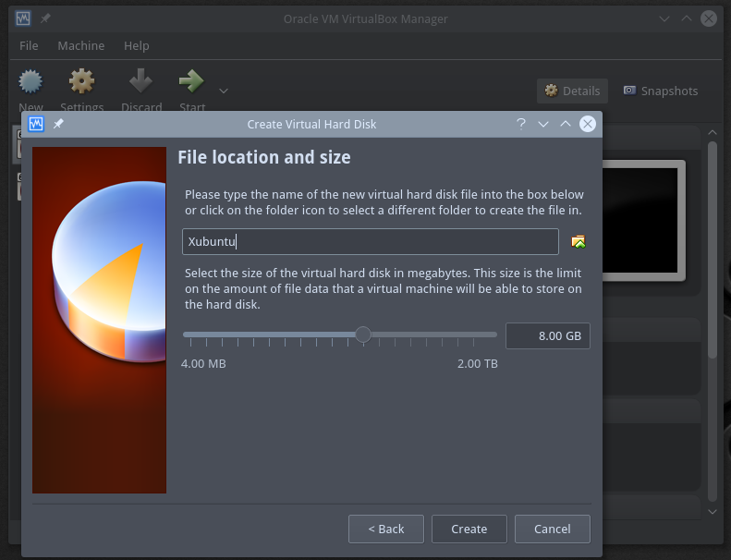Click the pin icon in dialog title bar
Image resolution: width=731 pixels, height=560 pixels.
point(58,124)
